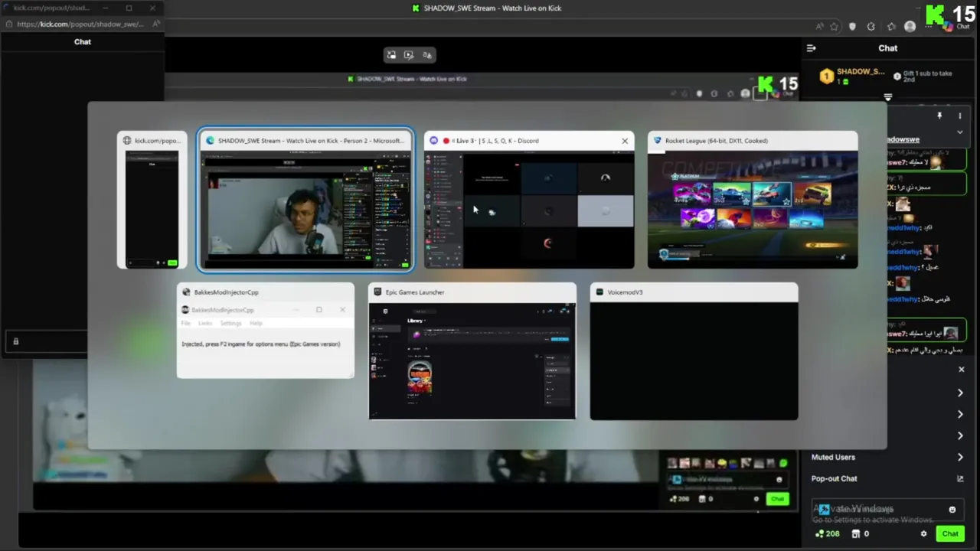The width and height of the screenshot is (980, 551).
Task: Click the Discord icon in switcher title
Action: pyautogui.click(x=434, y=141)
